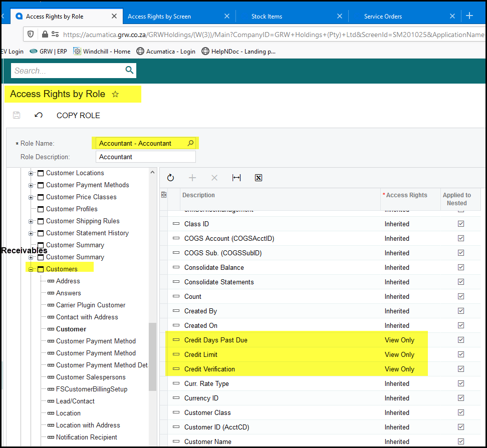Uncheck Applied to Nested for Class ID
The image size is (487, 448).
tap(461, 224)
